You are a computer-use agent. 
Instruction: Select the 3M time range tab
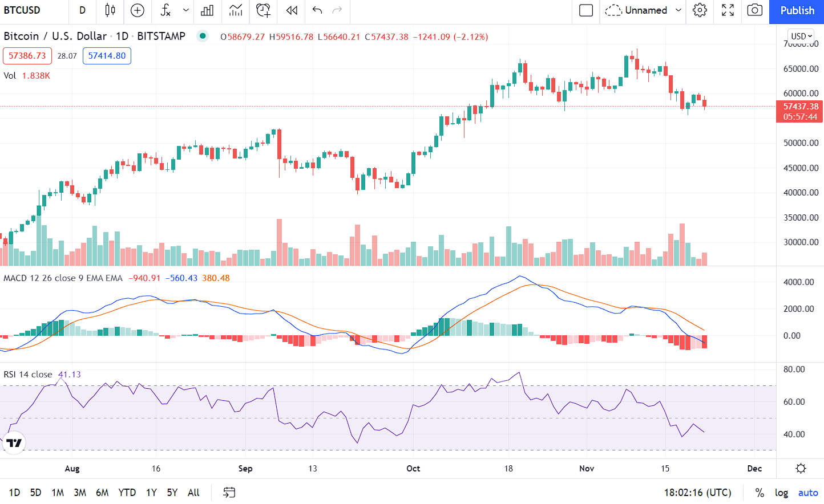coord(80,493)
